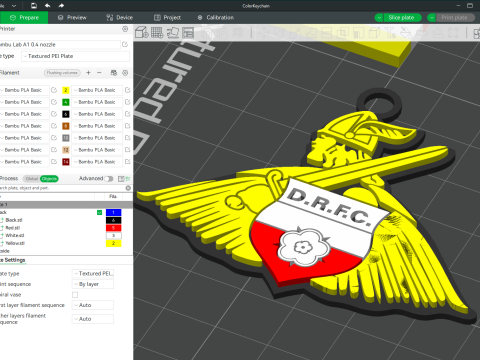The width and height of the screenshot is (480, 360).
Task: Open the Device tab
Action: coord(119,18)
